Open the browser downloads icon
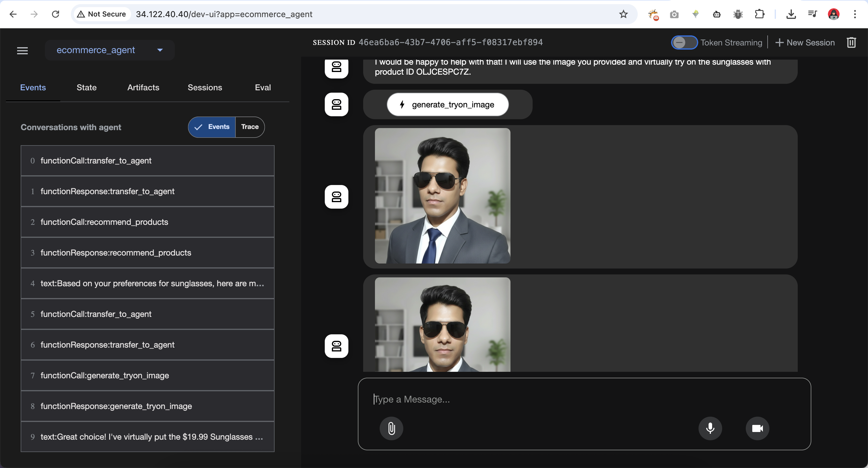868x468 pixels. [791, 14]
